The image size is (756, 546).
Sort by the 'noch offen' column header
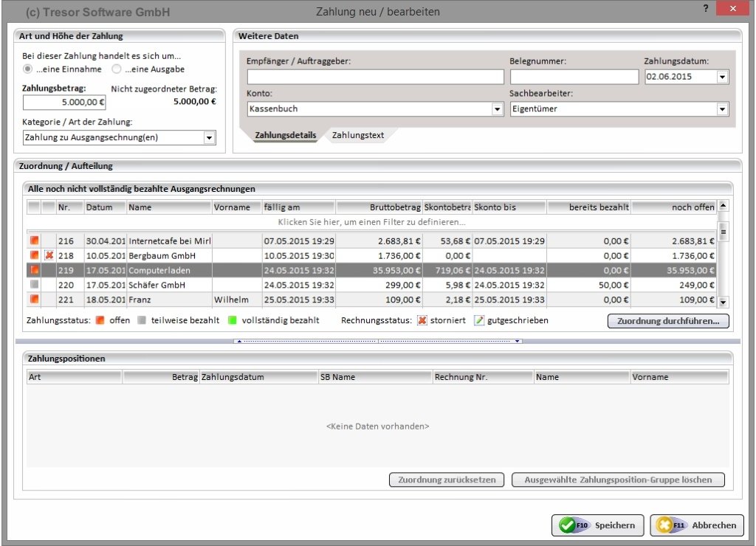(673, 207)
